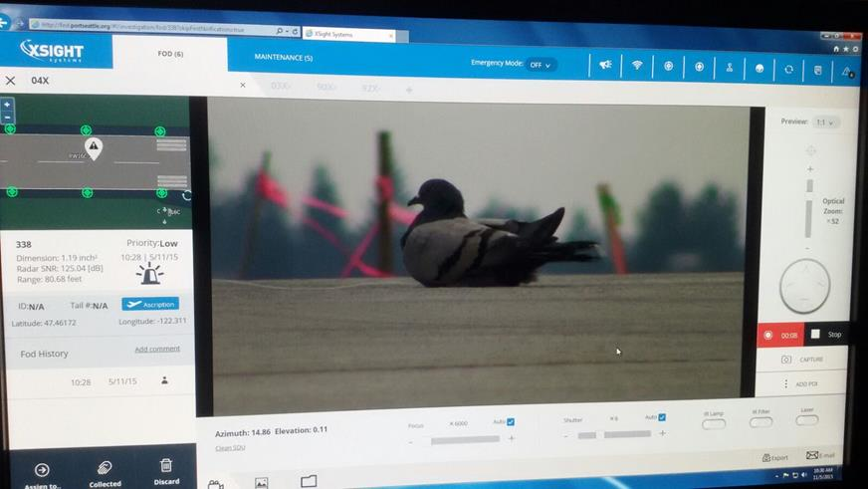Click the refresh icon in top toolbar
This screenshot has width=868, height=489.
click(788, 70)
